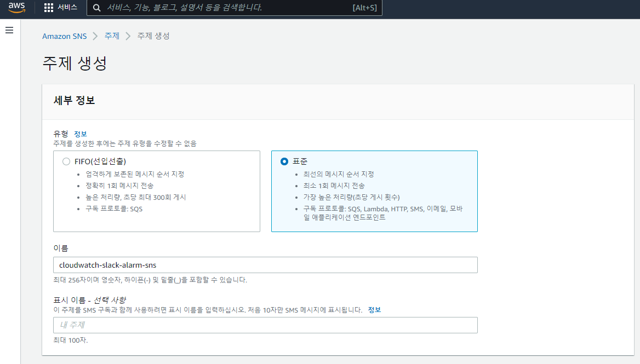The height and width of the screenshot is (364, 640).
Task: Focus the AWS service search box
Action: pyautogui.click(x=235, y=8)
